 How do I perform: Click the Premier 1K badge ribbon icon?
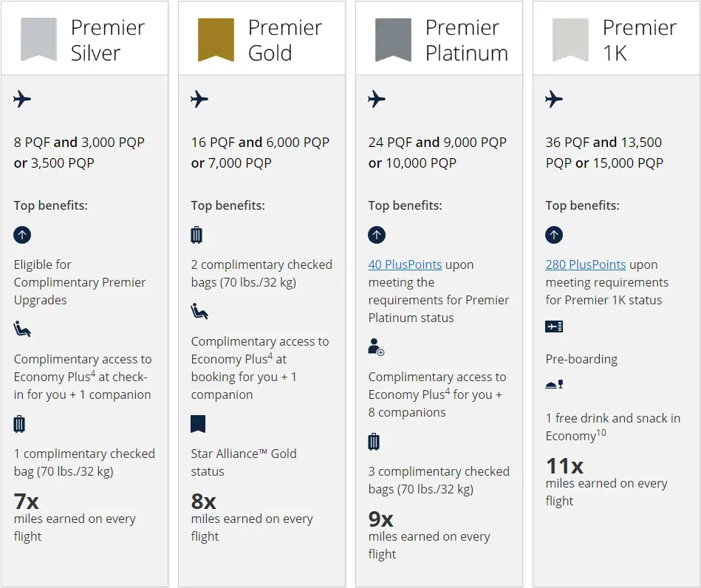tap(570, 40)
